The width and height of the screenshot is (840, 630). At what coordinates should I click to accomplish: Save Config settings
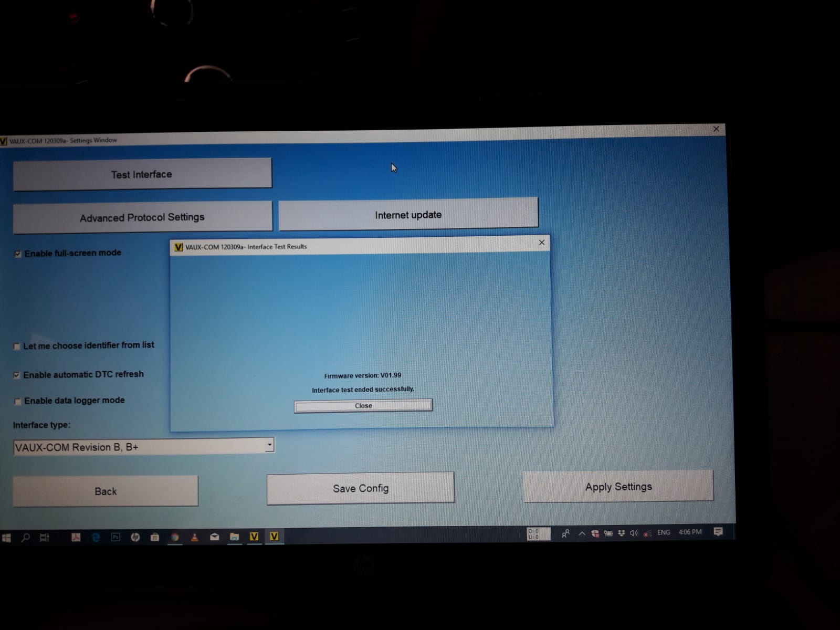click(361, 488)
